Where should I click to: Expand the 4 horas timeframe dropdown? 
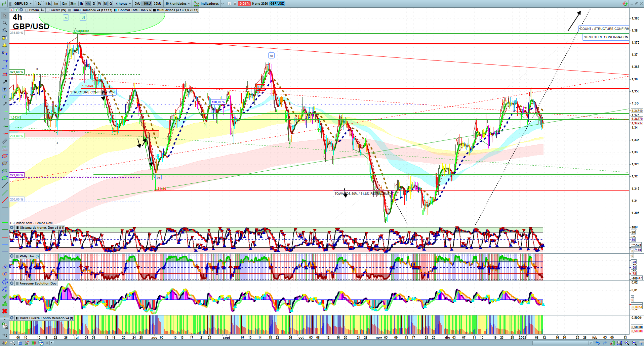pyautogui.click(x=123, y=4)
